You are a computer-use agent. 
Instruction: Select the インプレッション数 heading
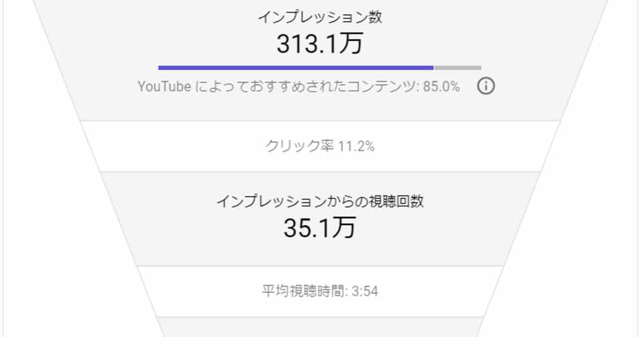pos(320,18)
